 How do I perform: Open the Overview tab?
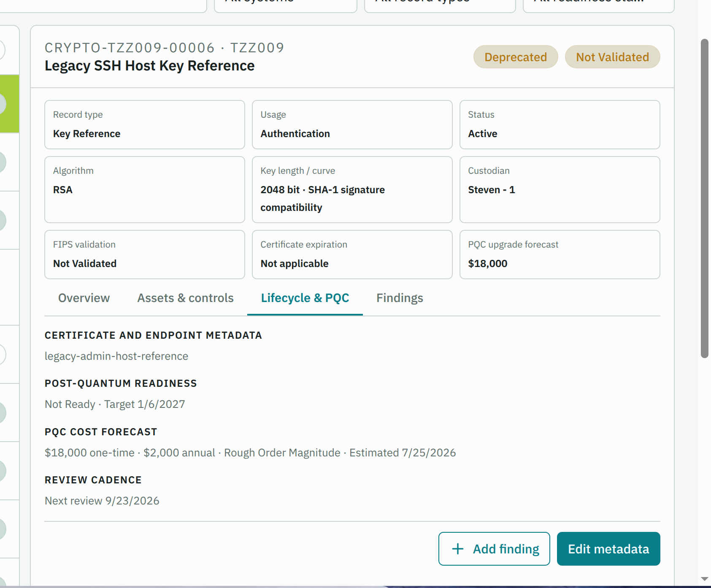click(x=84, y=298)
